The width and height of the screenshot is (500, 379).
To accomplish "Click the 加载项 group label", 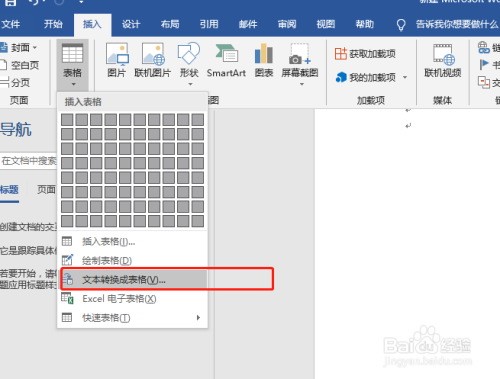I will [371, 100].
